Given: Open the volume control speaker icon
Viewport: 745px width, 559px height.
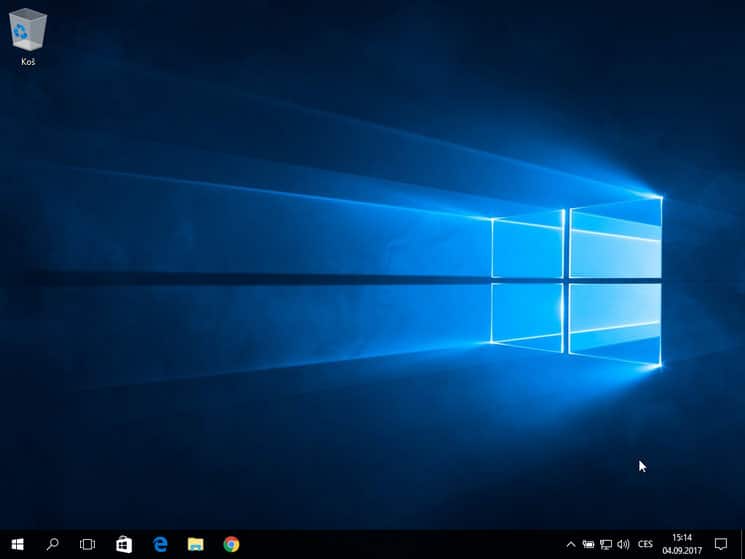Looking at the screenshot, I should click(x=624, y=544).
